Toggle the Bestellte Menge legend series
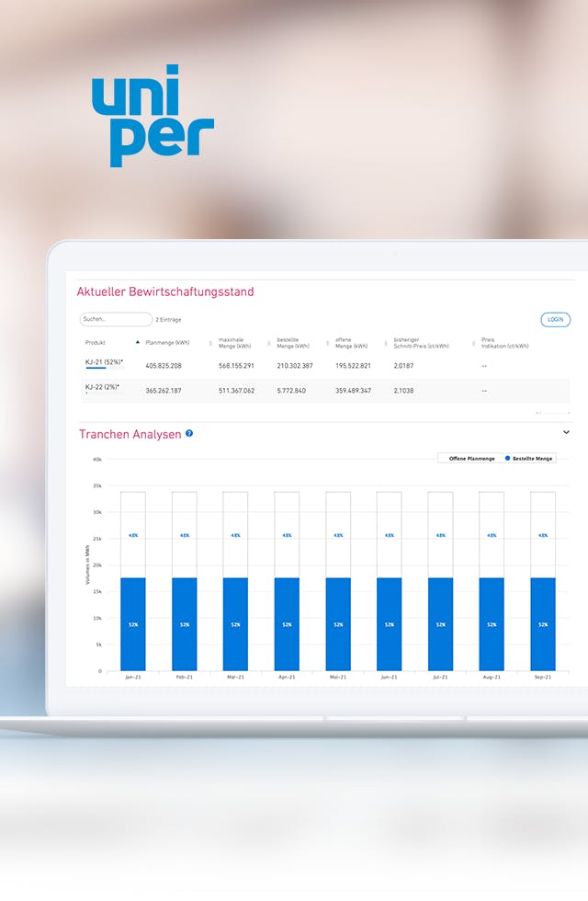Image resolution: width=588 pixels, height=901 pixels. point(528,458)
